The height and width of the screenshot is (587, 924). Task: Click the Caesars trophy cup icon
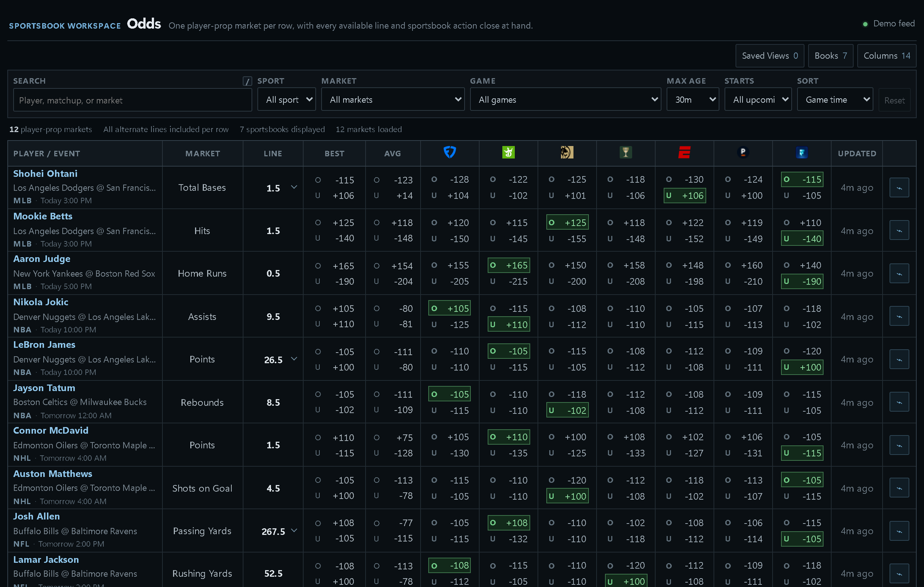[x=626, y=152]
